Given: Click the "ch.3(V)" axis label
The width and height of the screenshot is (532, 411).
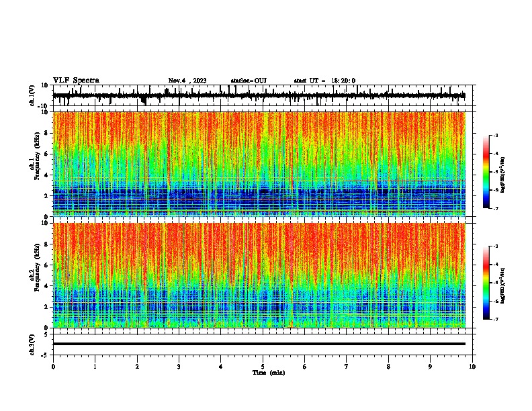Looking at the screenshot, I should (x=32, y=345).
